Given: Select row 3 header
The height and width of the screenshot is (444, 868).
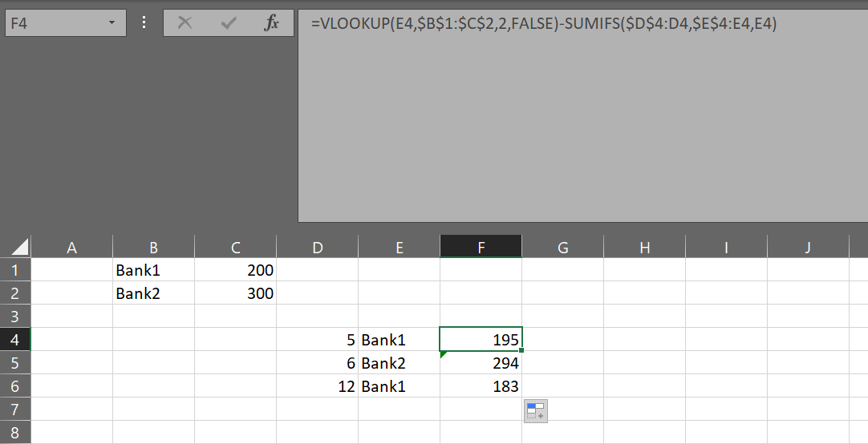Looking at the screenshot, I should (x=15, y=317).
